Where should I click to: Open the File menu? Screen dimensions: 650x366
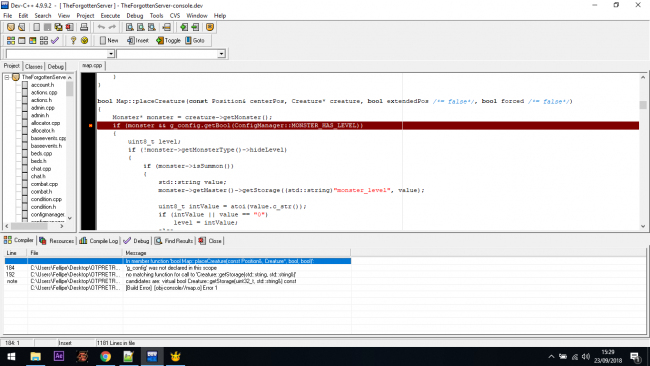point(7,16)
